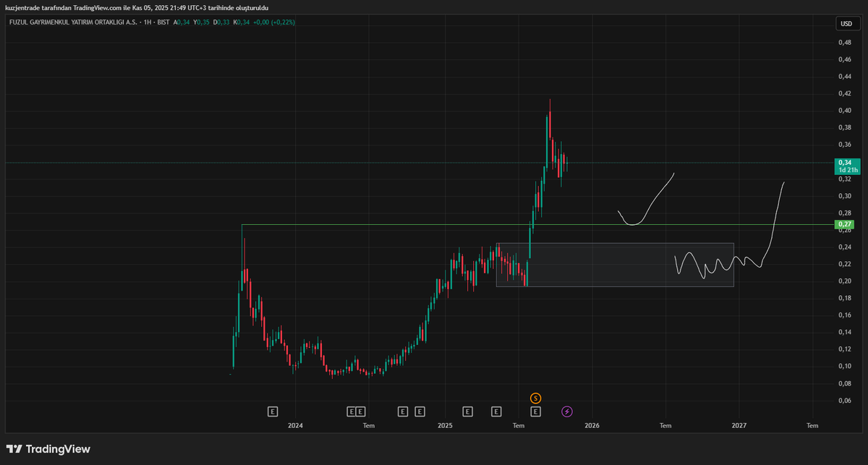Open the E earnings marker before 2024
868x465 pixels.
[x=273, y=411]
